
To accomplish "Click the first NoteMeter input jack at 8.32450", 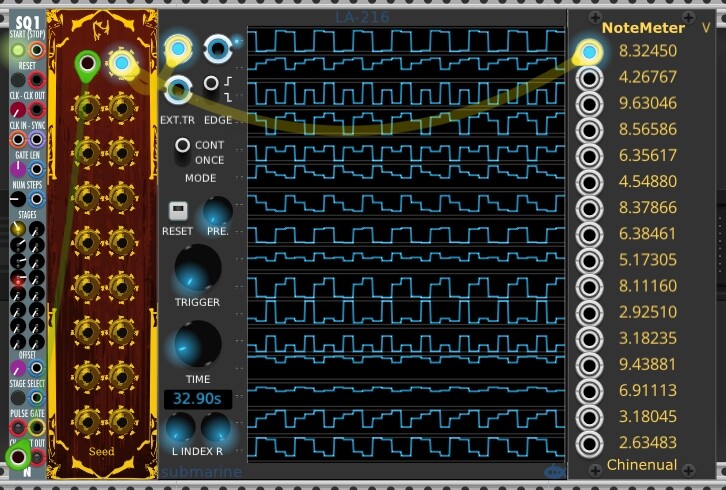I will click(x=590, y=52).
